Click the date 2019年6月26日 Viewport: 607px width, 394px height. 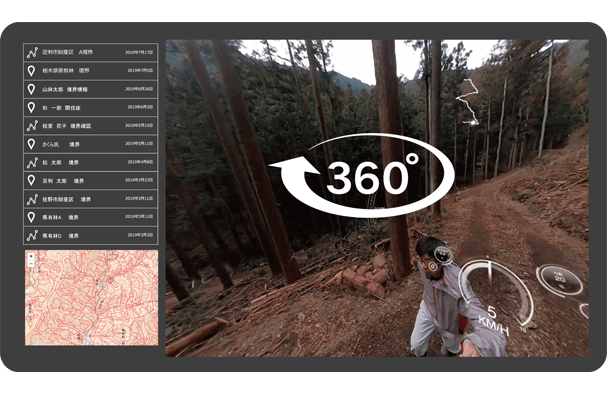click(139, 89)
